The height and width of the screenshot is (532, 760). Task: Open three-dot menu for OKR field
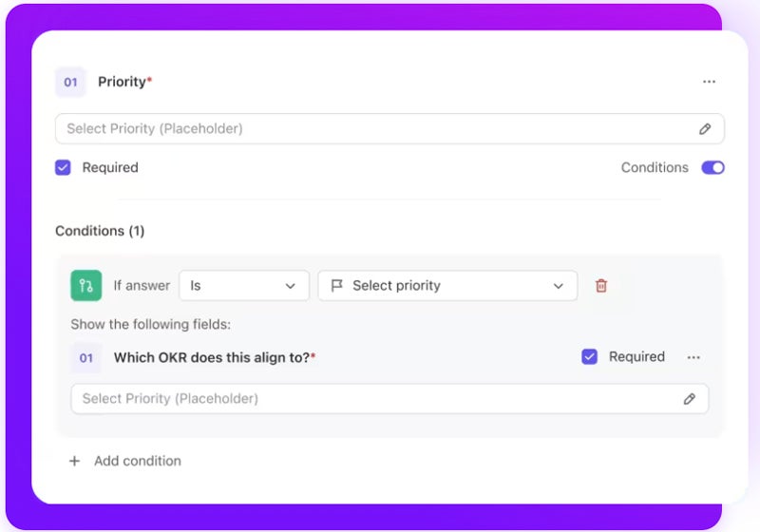point(693,357)
